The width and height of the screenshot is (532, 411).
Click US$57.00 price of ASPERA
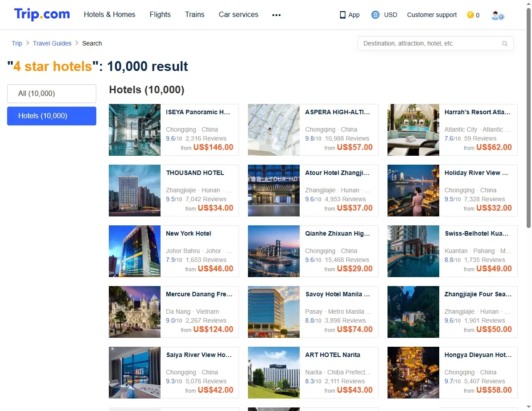(355, 147)
